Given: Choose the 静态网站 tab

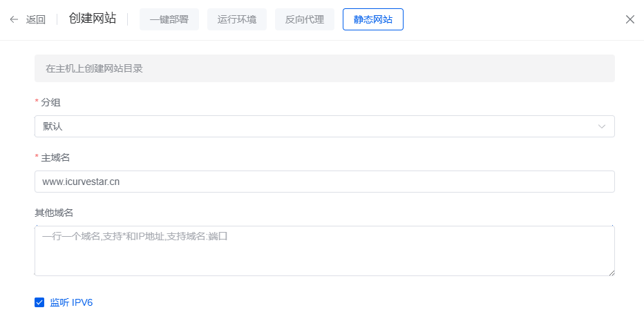Looking at the screenshot, I should 372,19.
